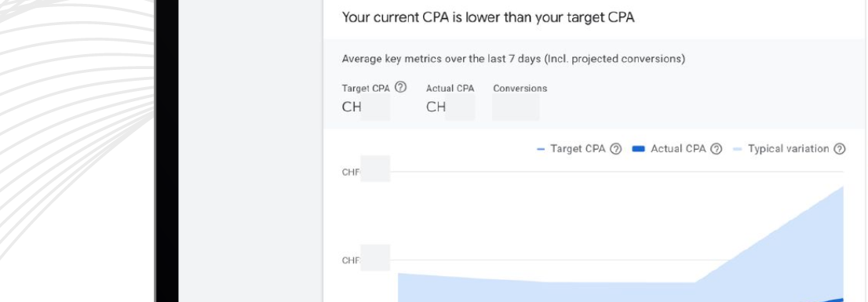Toggle Typical variation series via legend label
This screenshot has height=302, width=868.
click(788, 149)
